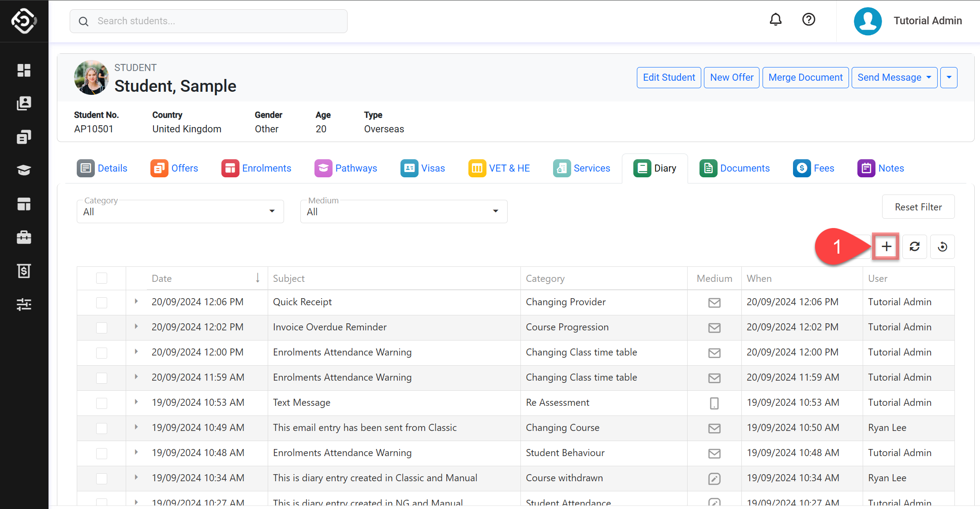
Task: Open the briefcase sidebar icon
Action: [x=24, y=237]
